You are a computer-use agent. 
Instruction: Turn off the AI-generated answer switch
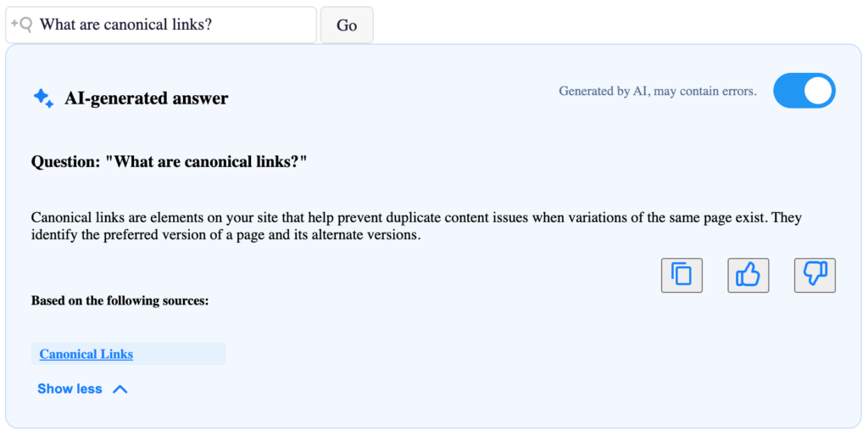(804, 91)
